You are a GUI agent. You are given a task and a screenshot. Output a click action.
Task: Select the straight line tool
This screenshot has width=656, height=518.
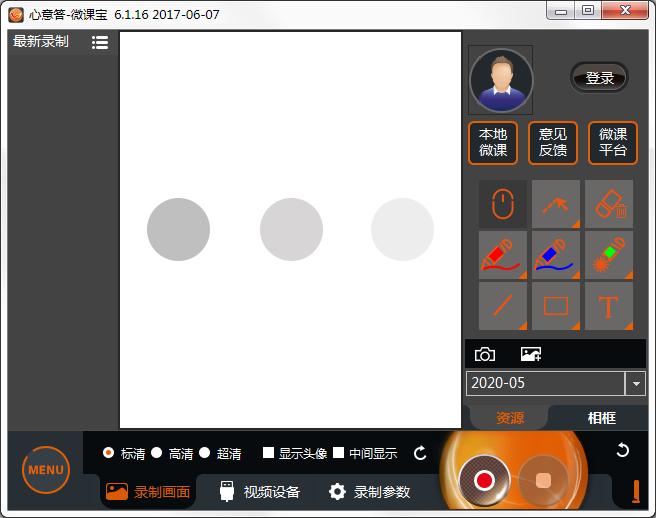502,306
